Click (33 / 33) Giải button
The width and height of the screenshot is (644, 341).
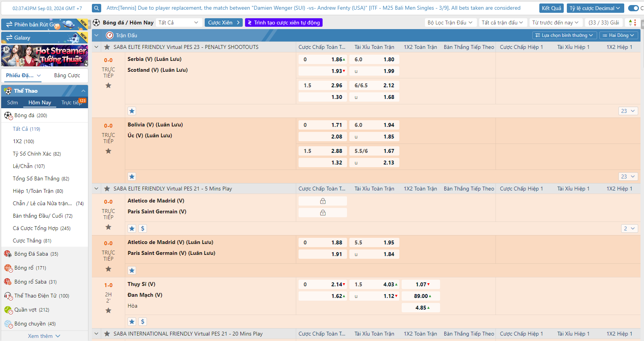[x=604, y=23]
